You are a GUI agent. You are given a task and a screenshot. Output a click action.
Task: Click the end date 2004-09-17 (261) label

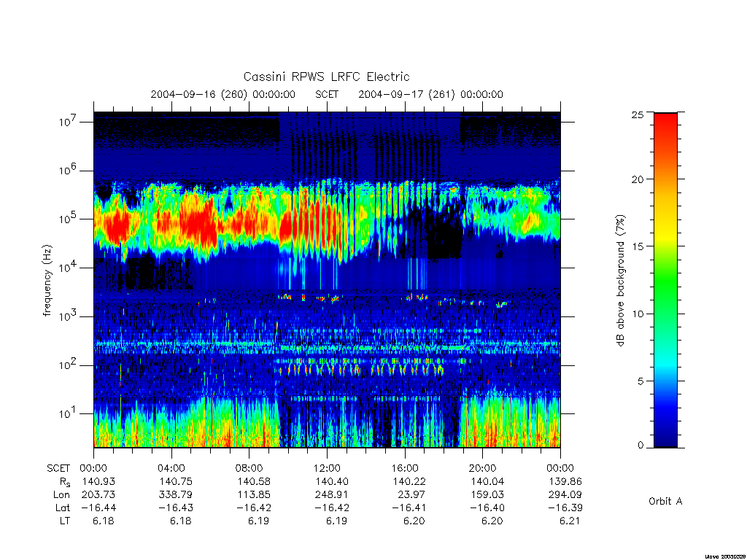click(x=406, y=94)
